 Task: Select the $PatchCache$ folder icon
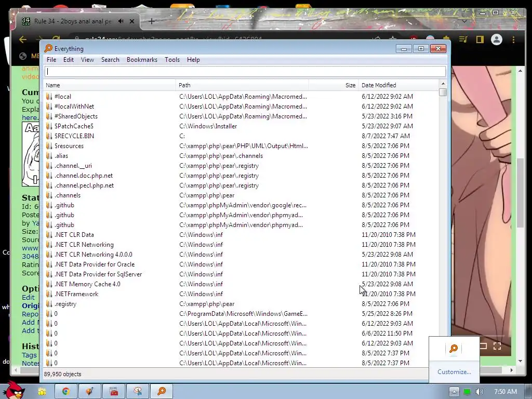click(x=49, y=126)
